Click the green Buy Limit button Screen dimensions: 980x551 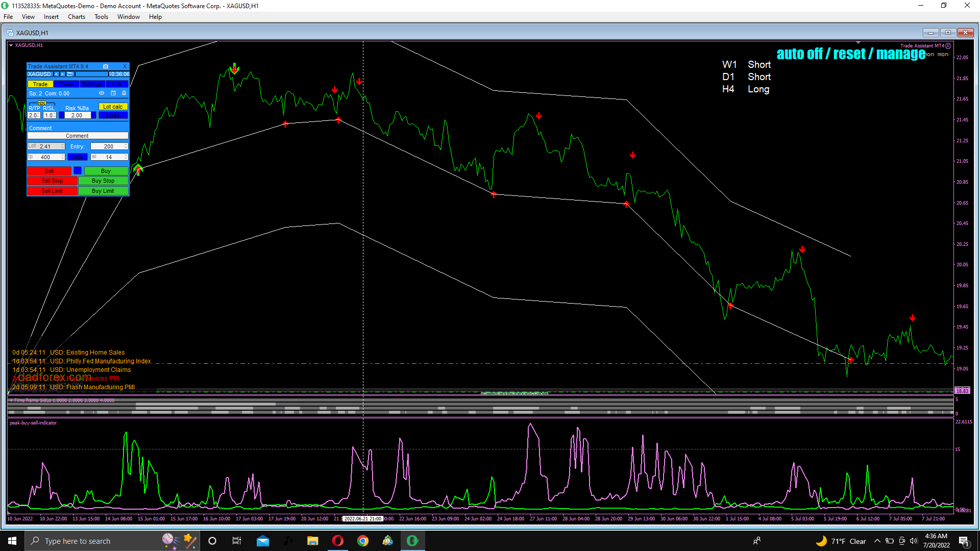pos(103,191)
